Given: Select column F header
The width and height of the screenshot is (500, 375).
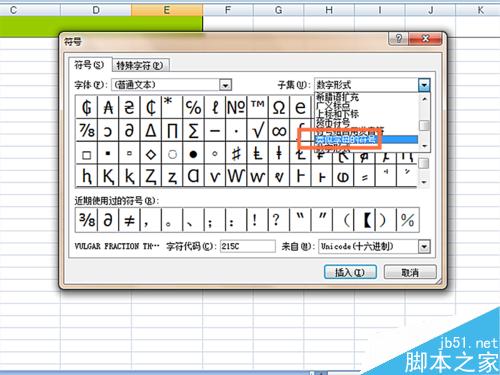Looking at the screenshot, I should [228, 10].
